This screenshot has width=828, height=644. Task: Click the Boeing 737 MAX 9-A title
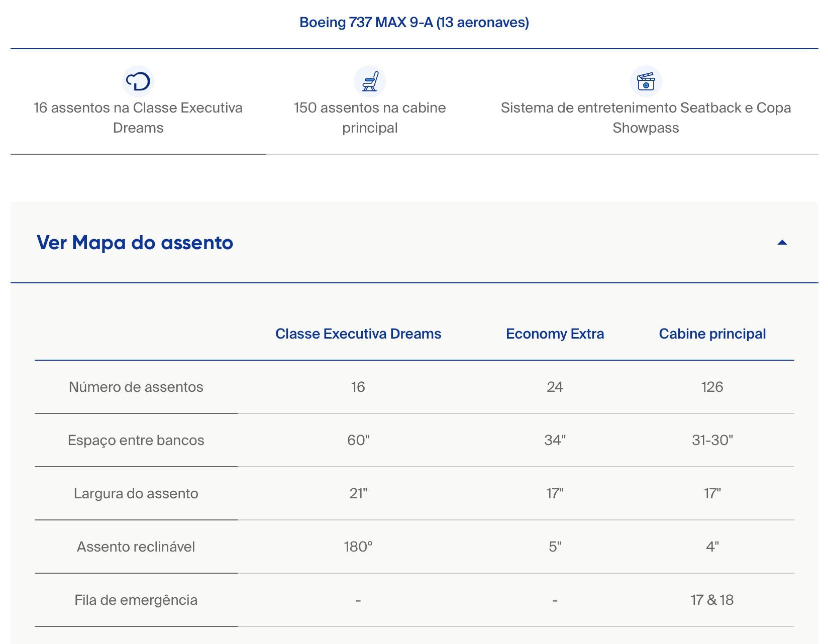point(414,23)
